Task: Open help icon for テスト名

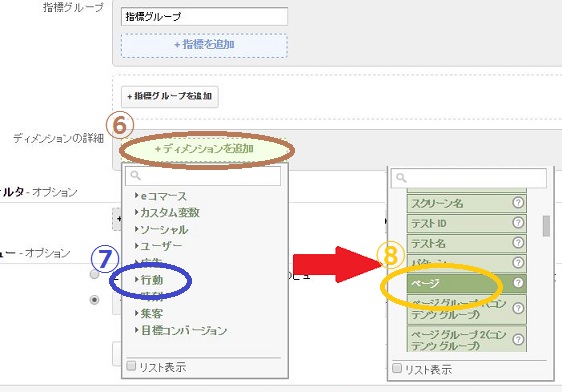Action: coord(518,243)
